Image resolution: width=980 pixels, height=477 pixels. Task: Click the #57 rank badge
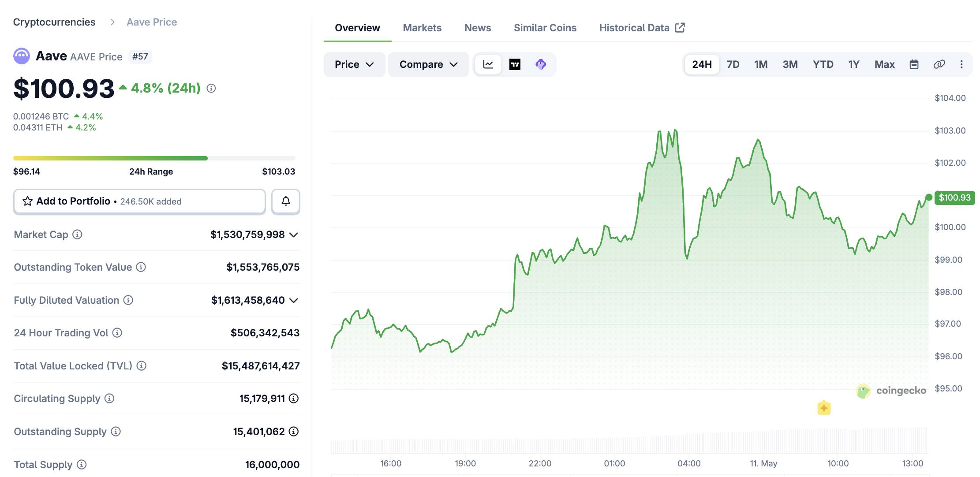click(140, 56)
